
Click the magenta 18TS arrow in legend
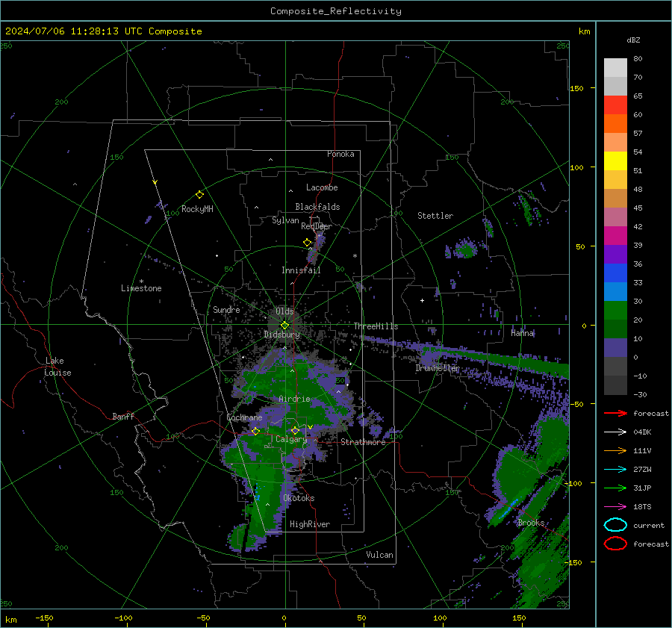point(615,507)
